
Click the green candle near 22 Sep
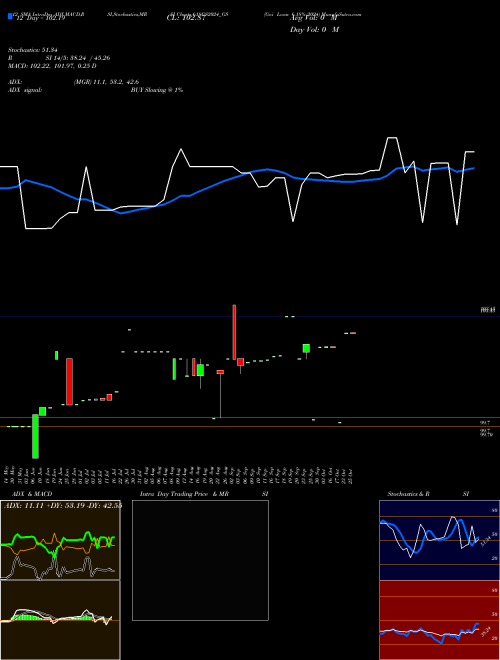[306, 349]
